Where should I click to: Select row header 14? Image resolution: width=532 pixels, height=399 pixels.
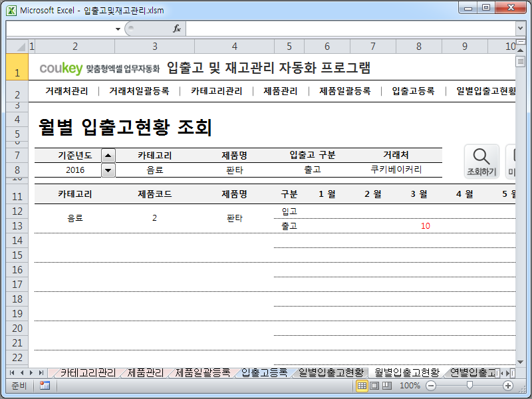17,241
